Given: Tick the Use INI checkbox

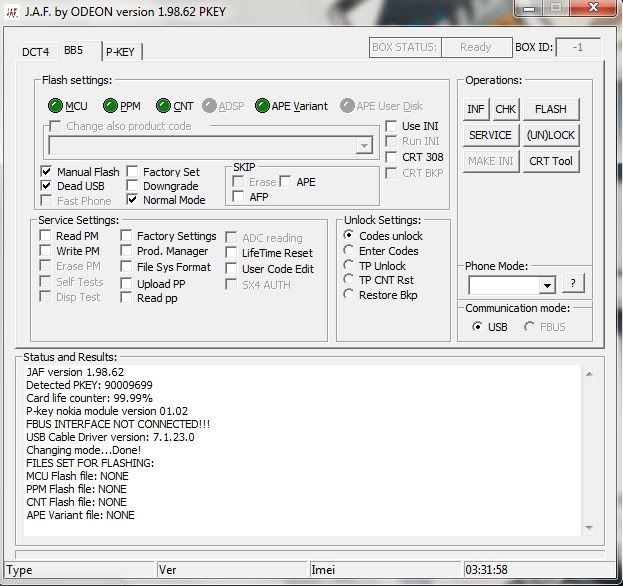Looking at the screenshot, I should [x=391, y=126].
